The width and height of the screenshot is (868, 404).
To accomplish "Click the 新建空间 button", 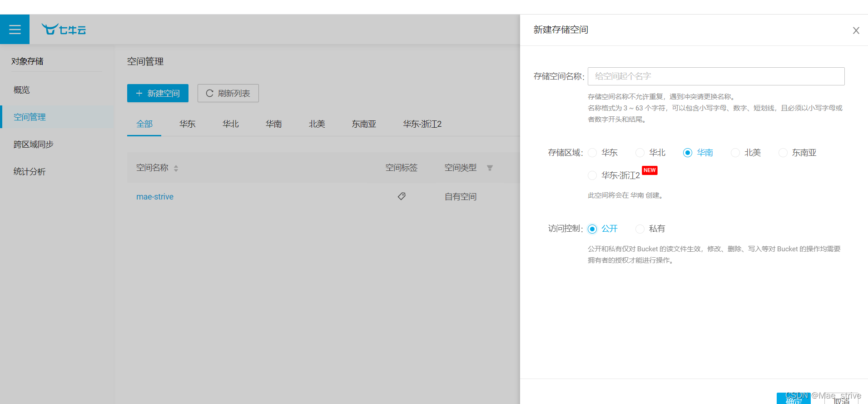I will [x=158, y=93].
